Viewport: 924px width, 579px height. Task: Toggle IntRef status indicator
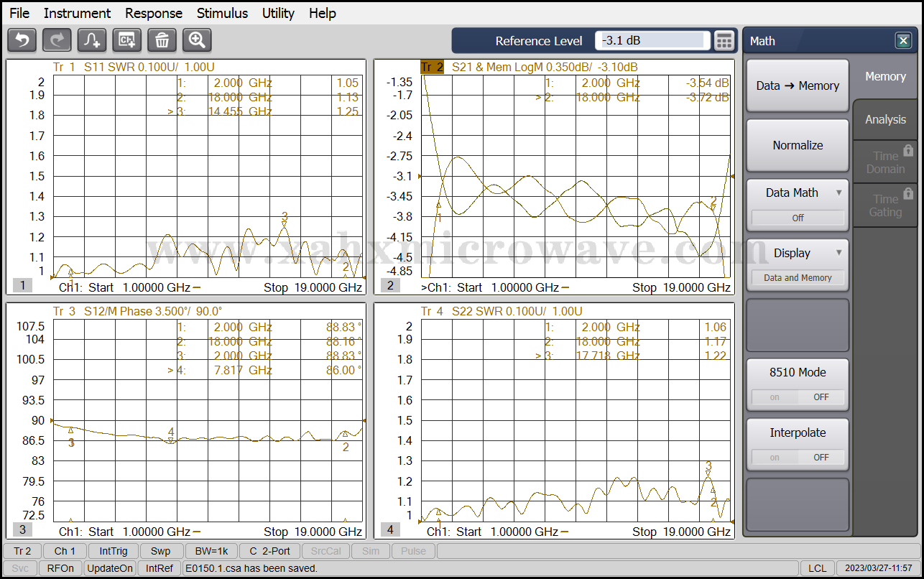click(x=160, y=568)
